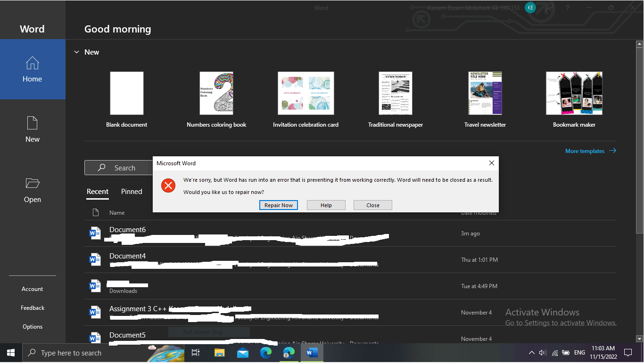The width and height of the screenshot is (644, 363).
Task: Open Feedback in the sidebar
Action: click(x=33, y=308)
